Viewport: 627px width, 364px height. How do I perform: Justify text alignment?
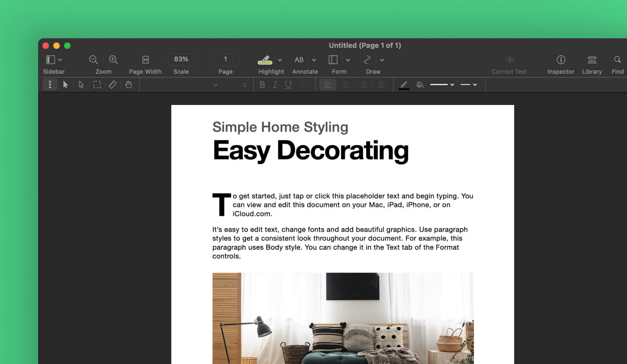[381, 85]
